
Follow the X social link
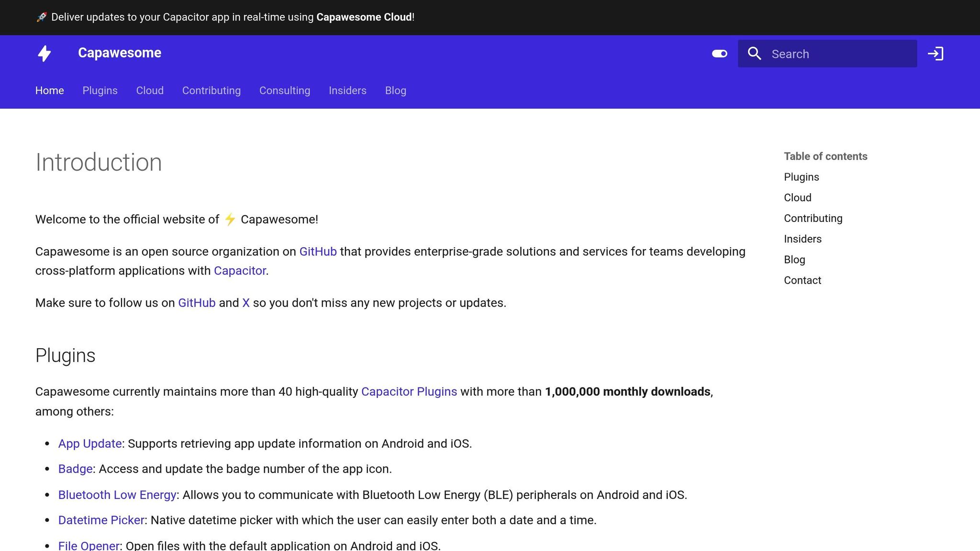click(x=246, y=303)
